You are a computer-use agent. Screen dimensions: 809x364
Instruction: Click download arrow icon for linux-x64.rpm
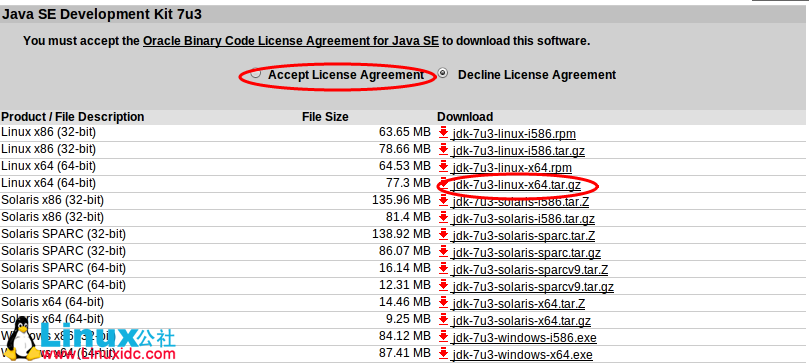pyautogui.click(x=443, y=167)
